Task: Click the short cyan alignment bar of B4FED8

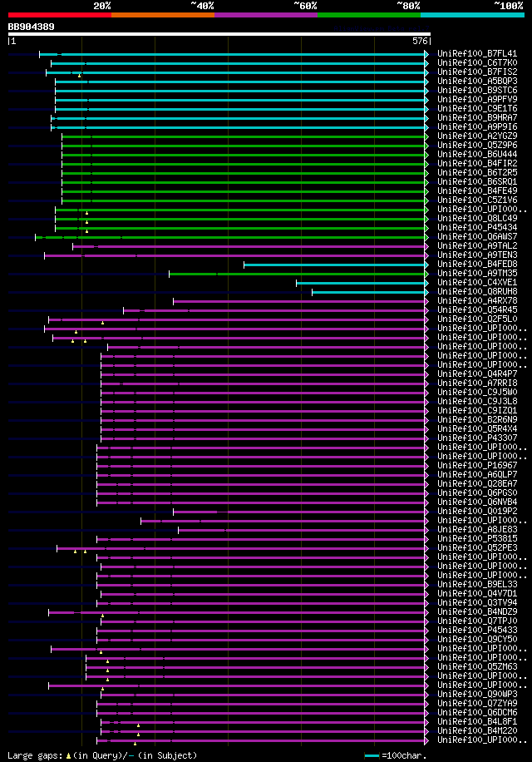Action: tap(336, 265)
